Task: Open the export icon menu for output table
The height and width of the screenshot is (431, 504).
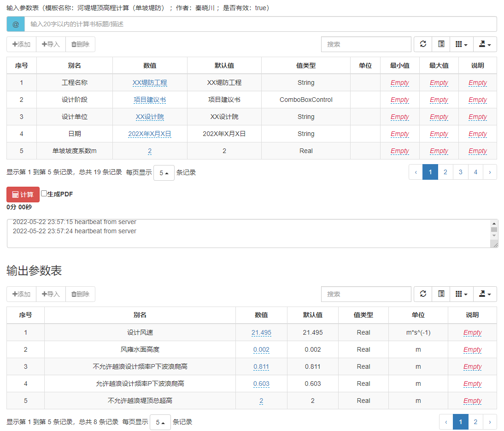Action: 485,294
